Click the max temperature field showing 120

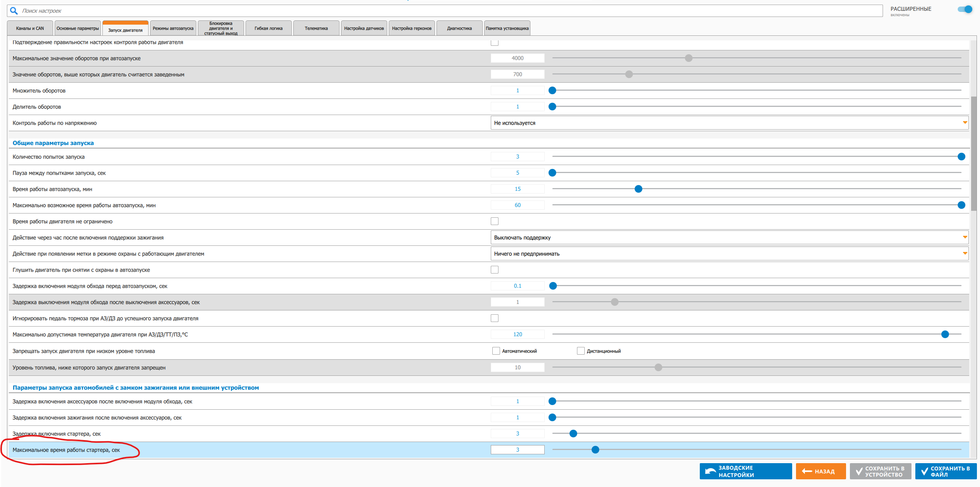pos(518,334)
